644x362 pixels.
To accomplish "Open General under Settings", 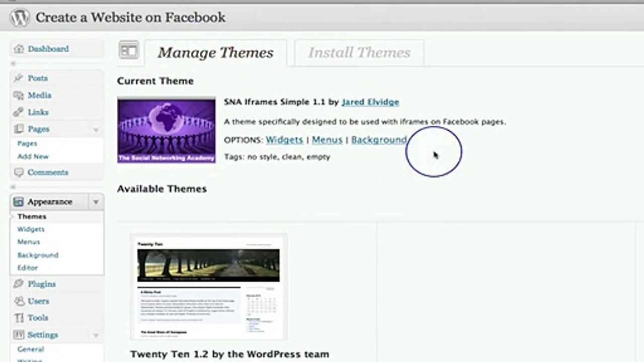I will (31, 349).
